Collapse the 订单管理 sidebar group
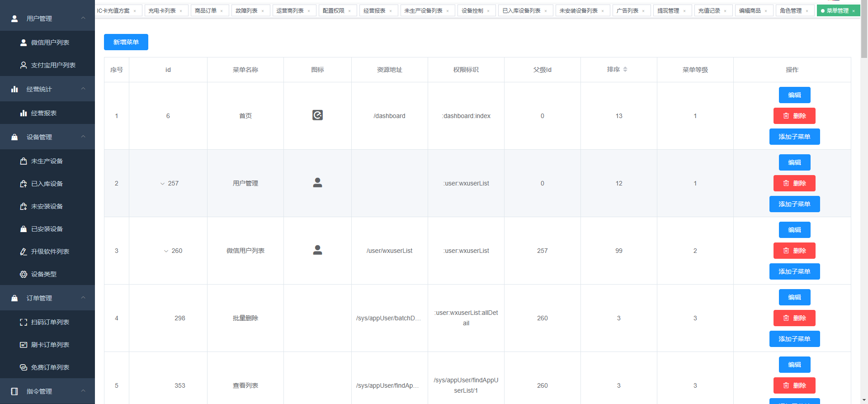This screenshot has width=868, height=404. pos(83,298)
